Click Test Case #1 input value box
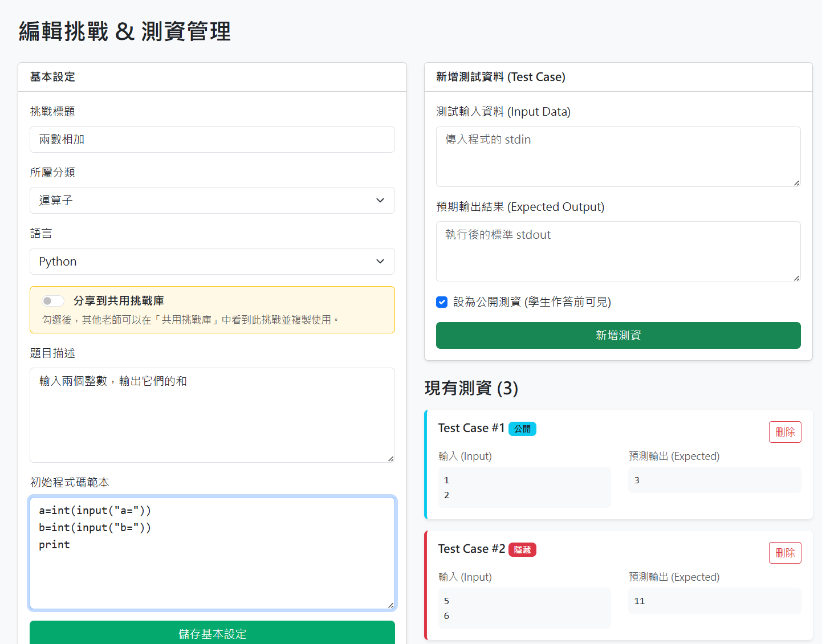The width and height of the screenshot is (822, 644). (524, 487)
